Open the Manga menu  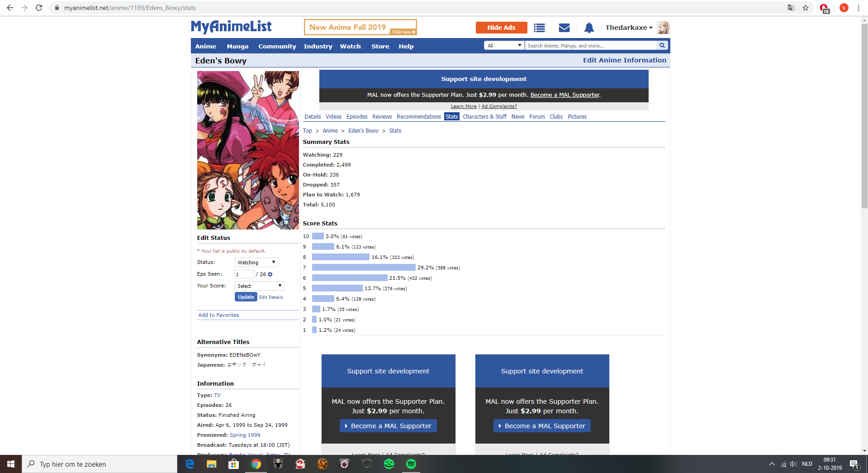237,46
